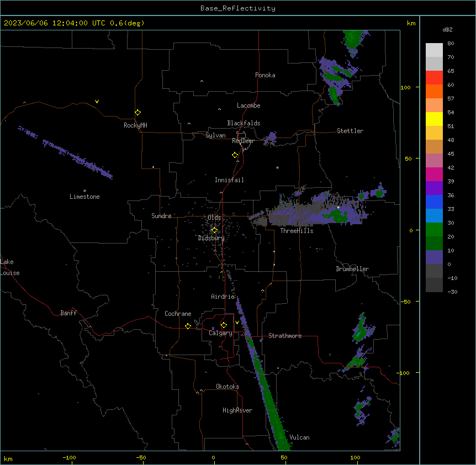476x465 pixels.
Task: Click the Stettler city label
Action: click(350, 131)
